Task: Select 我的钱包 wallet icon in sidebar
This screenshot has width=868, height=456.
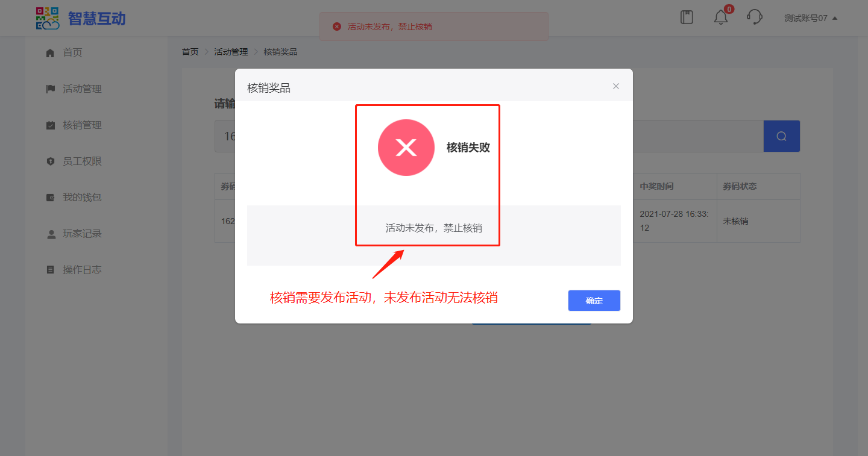Action: (51, 198)
